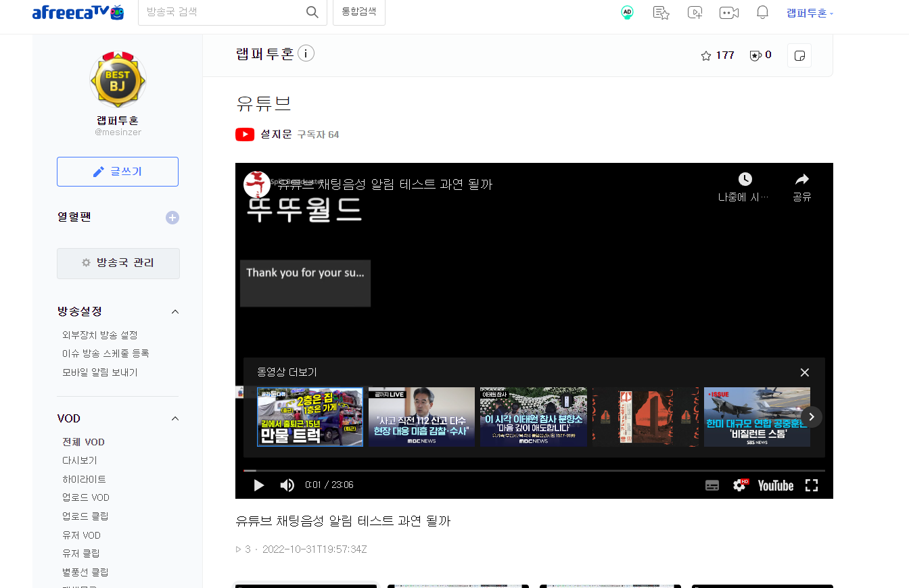Click the station info icon beside 랩퍼투혼
Screen dimensions: 909x588
[x=306, y=53]
